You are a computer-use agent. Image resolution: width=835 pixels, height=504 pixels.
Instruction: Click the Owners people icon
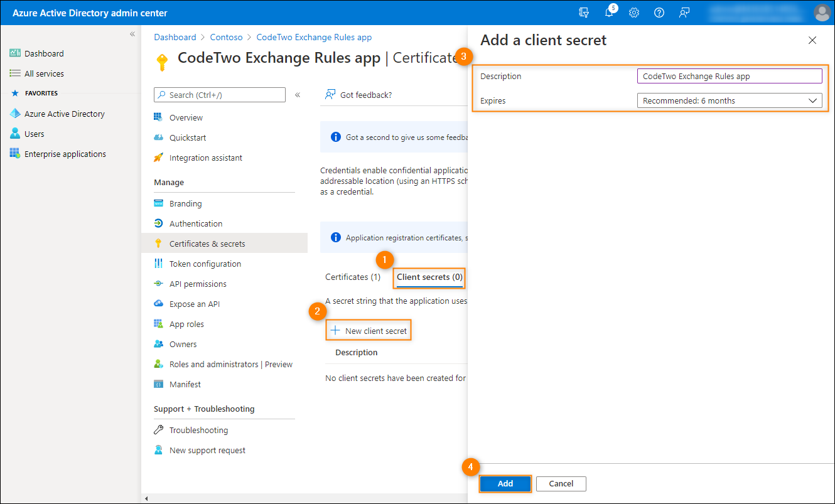pyautogui.click(x=158, y=344)
